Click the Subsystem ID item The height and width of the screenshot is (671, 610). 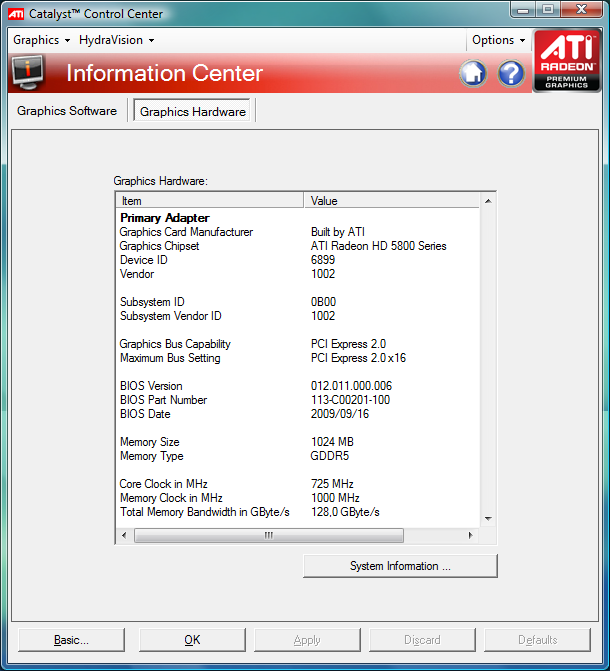(x=152, y=302)
